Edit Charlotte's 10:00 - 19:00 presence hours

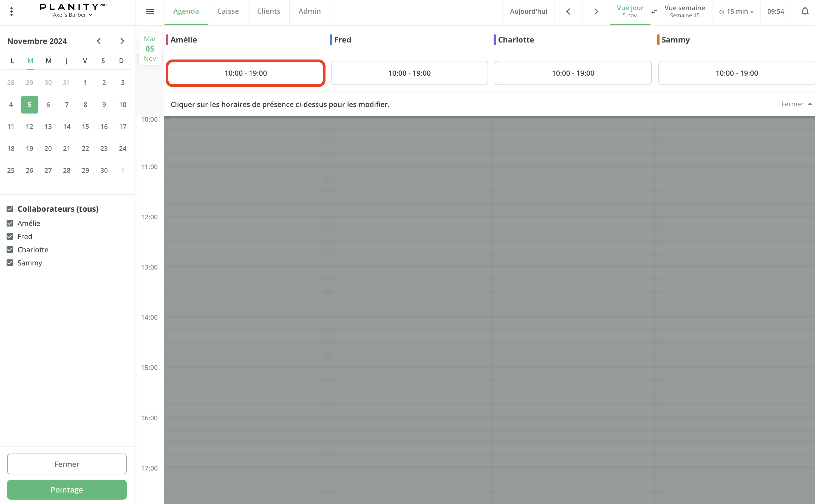(x=573, y=73)
